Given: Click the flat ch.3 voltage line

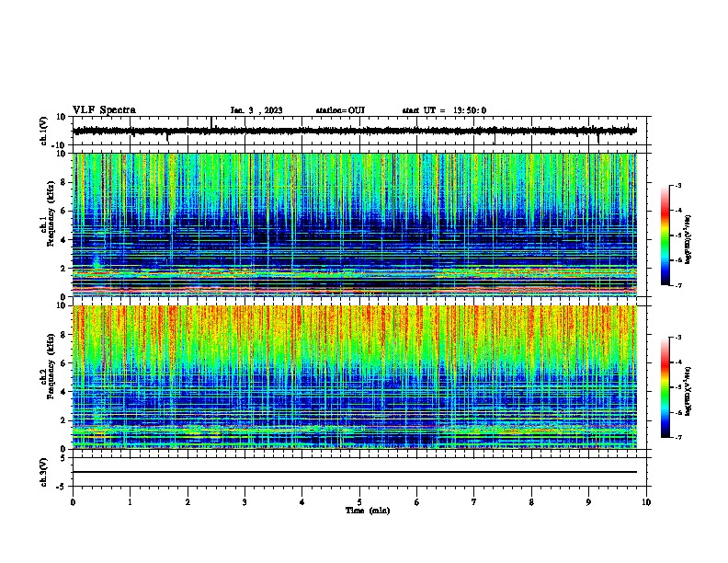Looking at the screenshot, I should [355, 472].
